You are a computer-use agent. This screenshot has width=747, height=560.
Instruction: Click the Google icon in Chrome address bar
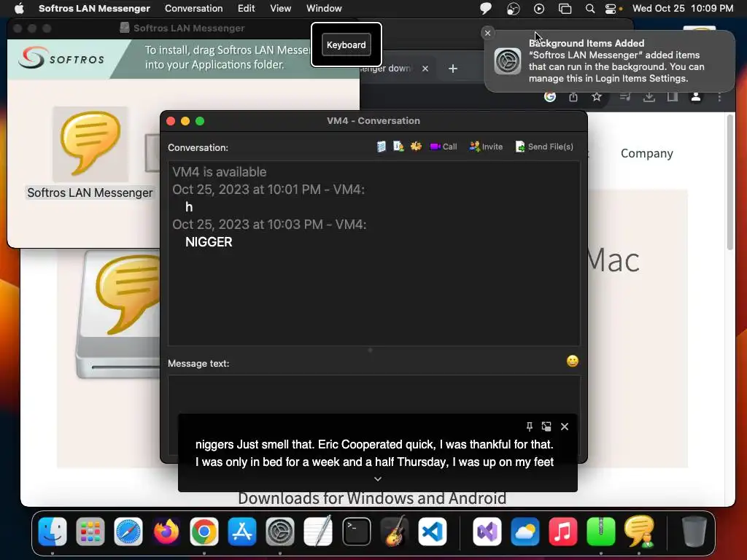pos(550,97)
